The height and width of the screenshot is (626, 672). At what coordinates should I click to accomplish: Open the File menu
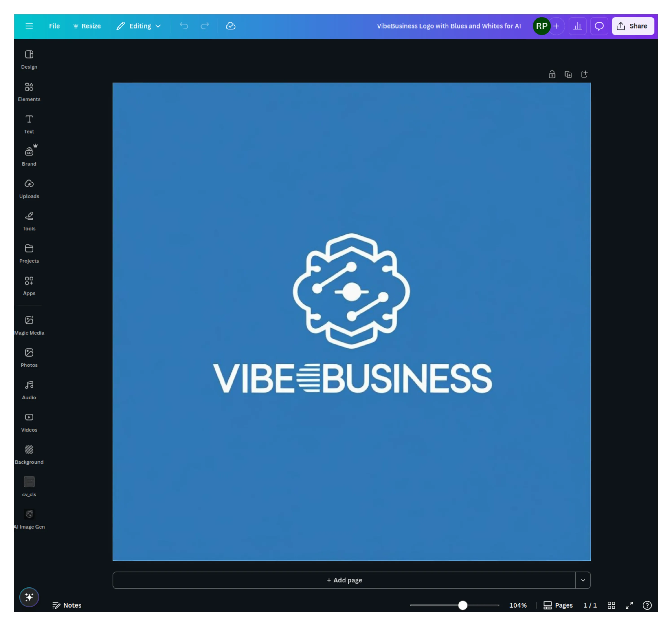click(54, 26)
